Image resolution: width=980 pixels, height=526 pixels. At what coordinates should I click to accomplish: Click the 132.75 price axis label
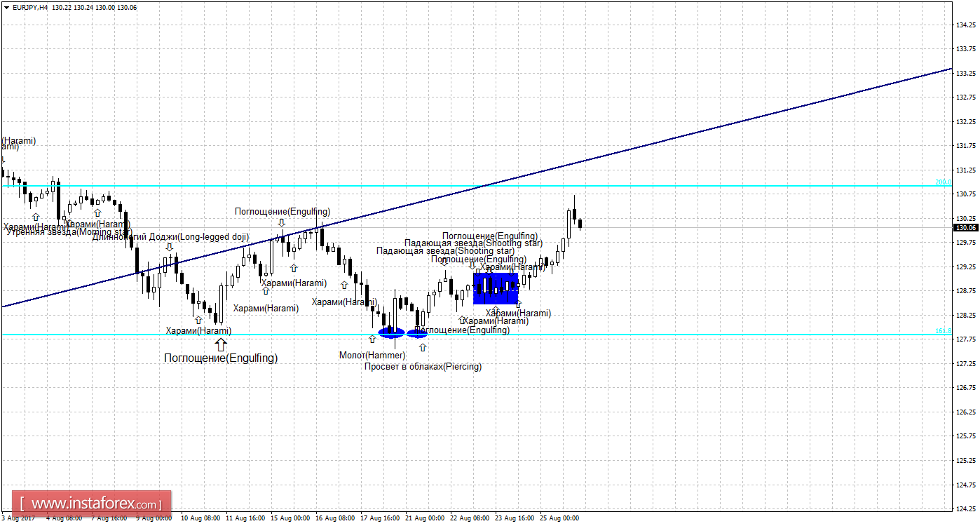[x=967, y=97]
